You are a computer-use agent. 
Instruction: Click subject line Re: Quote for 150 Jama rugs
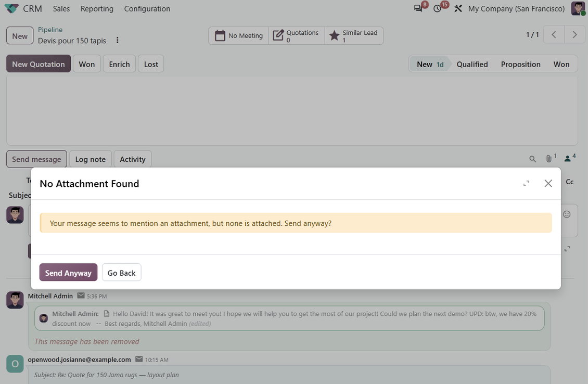click(107, 375)
